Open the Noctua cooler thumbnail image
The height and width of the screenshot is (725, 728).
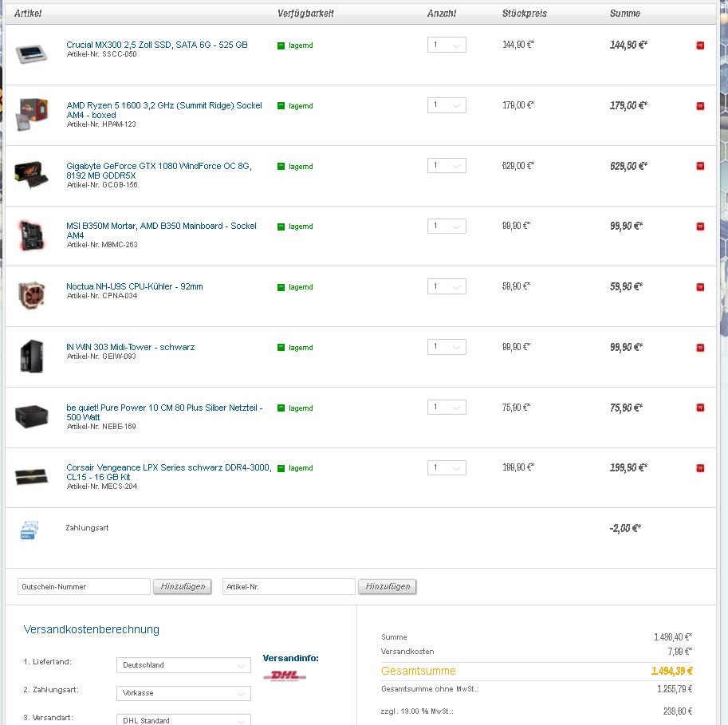click(x=31, y=295)
